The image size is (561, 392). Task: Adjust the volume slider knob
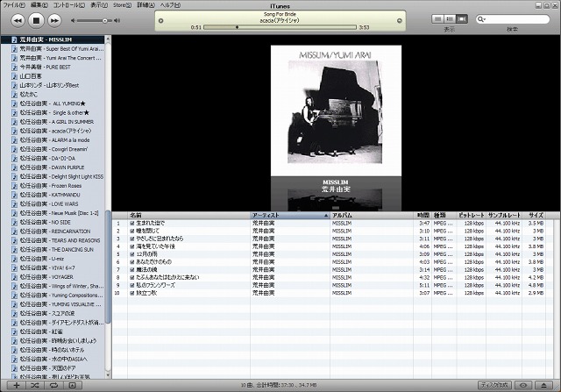pos(105,21)
